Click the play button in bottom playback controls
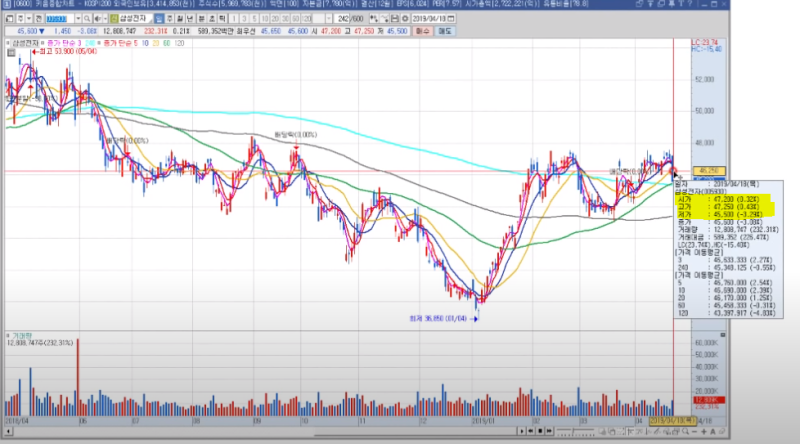Screen dimensions: 800x444 coord(522,431)
